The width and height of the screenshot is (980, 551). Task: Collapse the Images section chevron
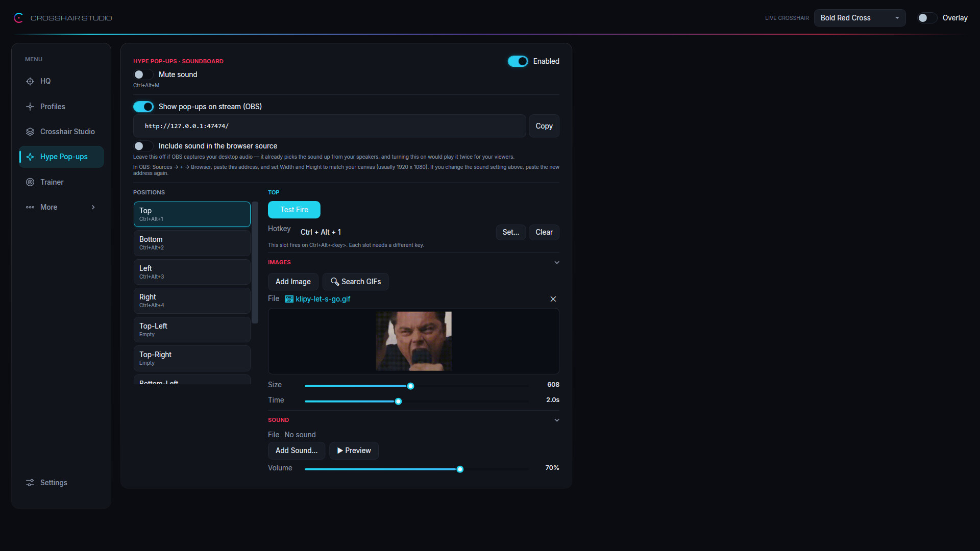coord(557,262)
